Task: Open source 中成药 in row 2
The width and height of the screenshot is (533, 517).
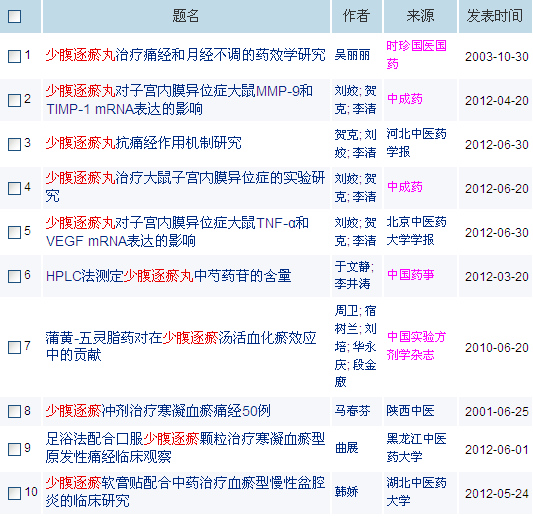Action: point(405,99)
